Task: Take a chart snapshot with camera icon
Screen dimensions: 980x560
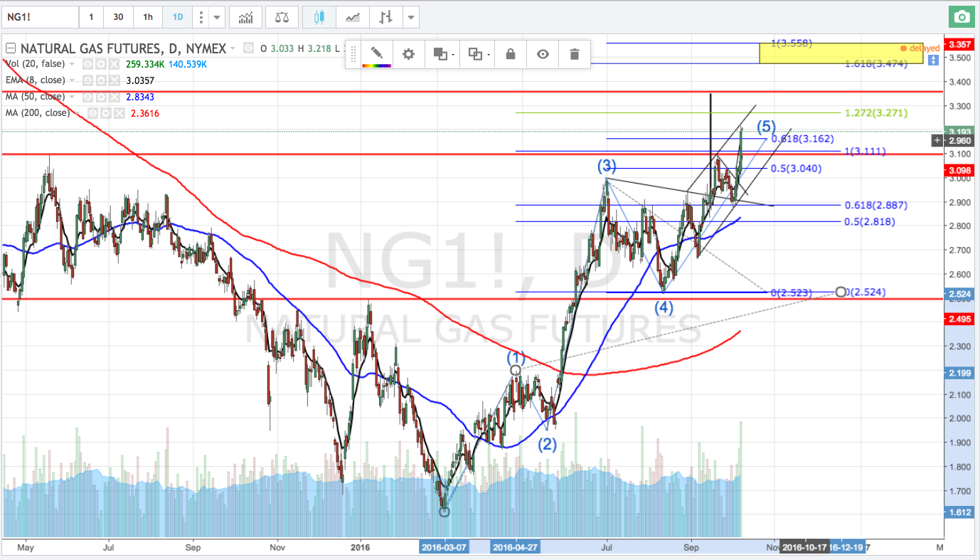Action: pos(962,16)
